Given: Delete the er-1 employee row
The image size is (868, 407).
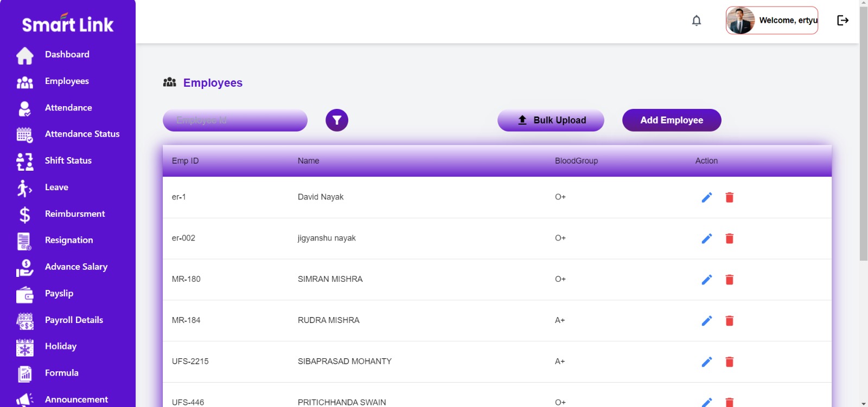Looking at the screenshot, I should coord(730,197).
